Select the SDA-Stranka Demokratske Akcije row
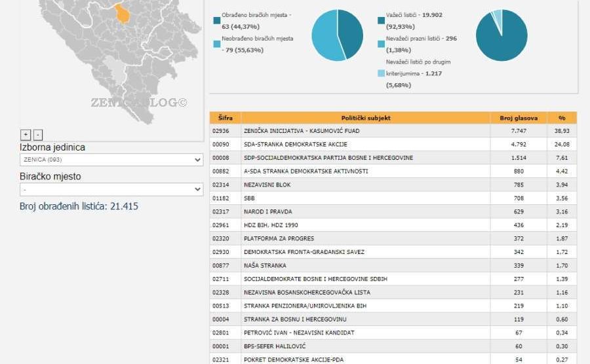This screenshot has height=364, width=590. [366, 144]
